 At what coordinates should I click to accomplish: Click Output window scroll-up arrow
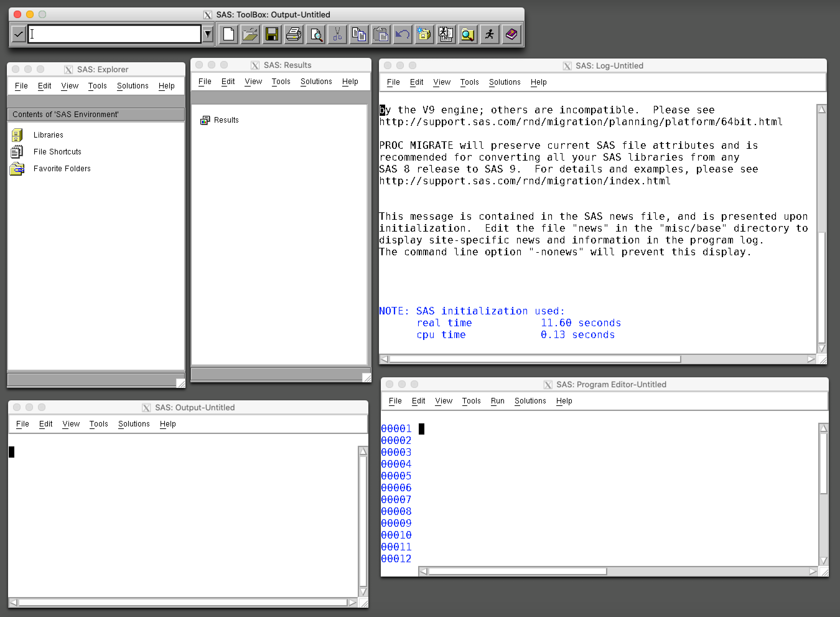pos(363,451)
